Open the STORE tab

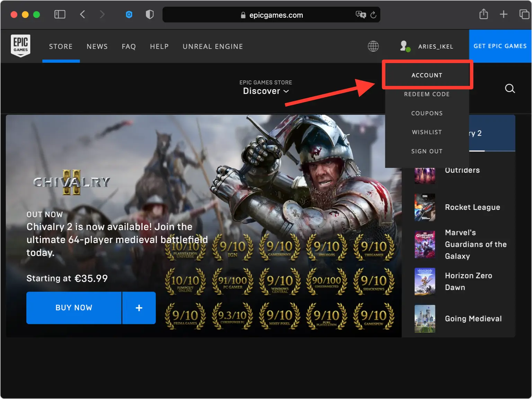click(x=61, y=46)
